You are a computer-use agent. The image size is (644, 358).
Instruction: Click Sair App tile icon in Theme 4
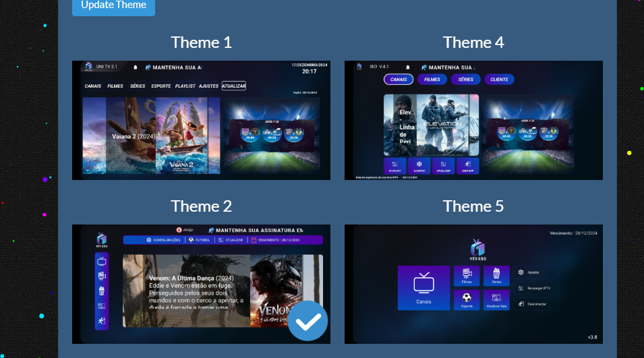pos(467,166)
